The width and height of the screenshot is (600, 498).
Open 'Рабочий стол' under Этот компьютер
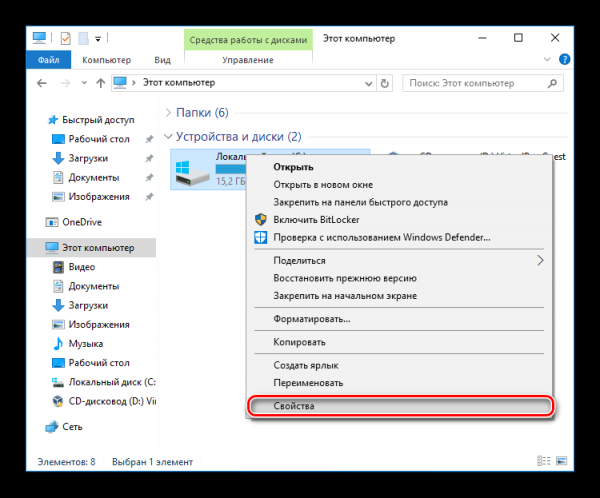pos(99,363)
